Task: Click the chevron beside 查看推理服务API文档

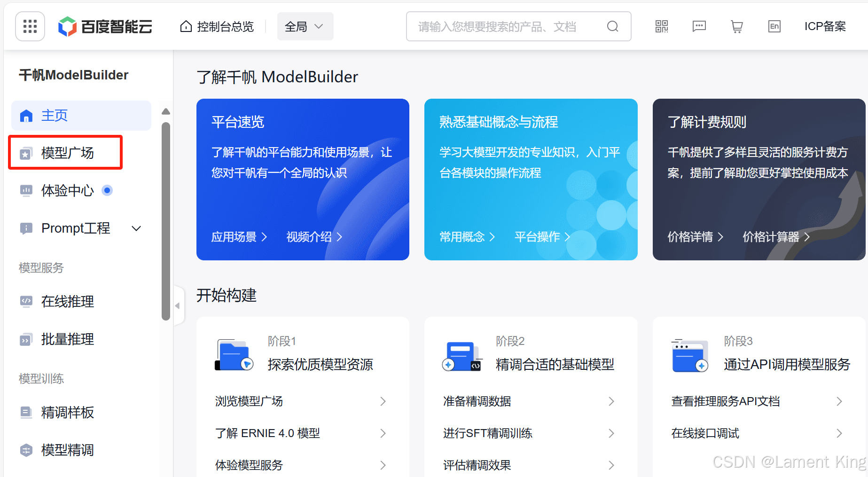Action: pyautogui.click(x=839, y=401)
